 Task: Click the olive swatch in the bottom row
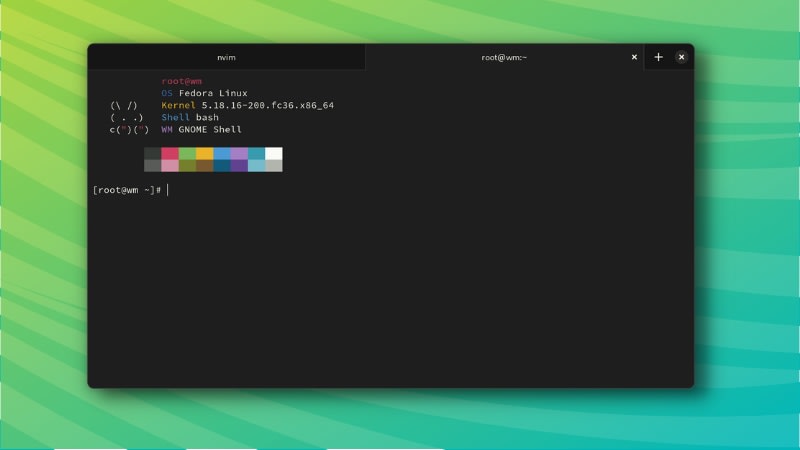pos(187,166)
